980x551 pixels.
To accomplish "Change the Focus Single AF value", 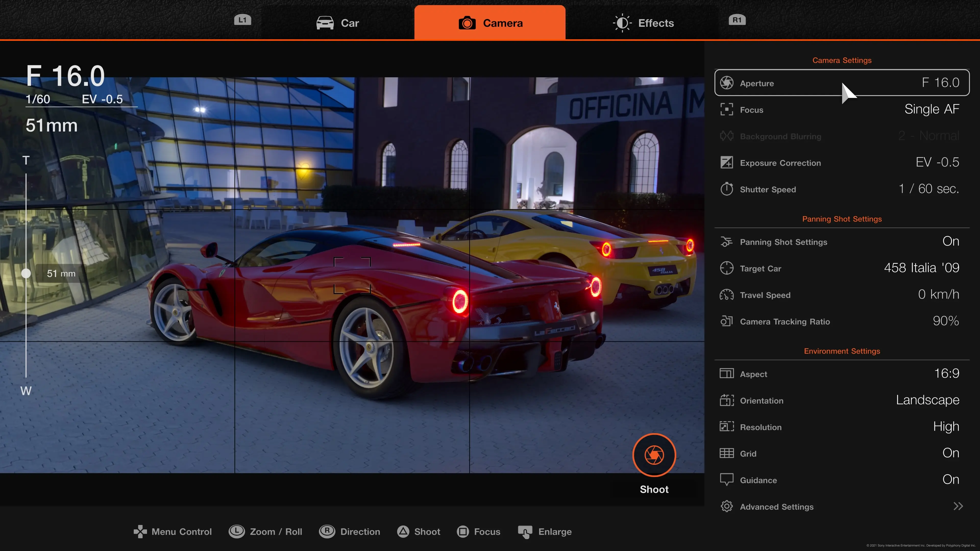I will point(932,109).
